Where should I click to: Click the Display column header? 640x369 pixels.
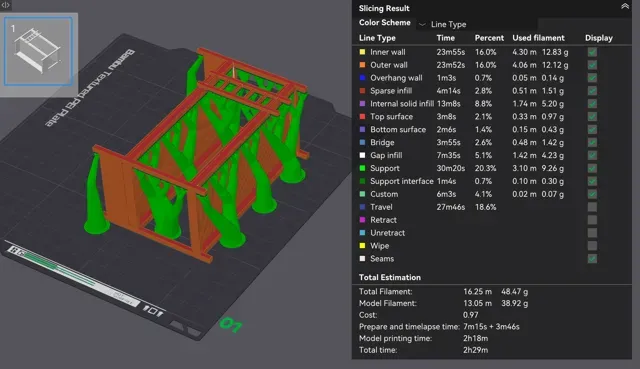tap(599, 38)
